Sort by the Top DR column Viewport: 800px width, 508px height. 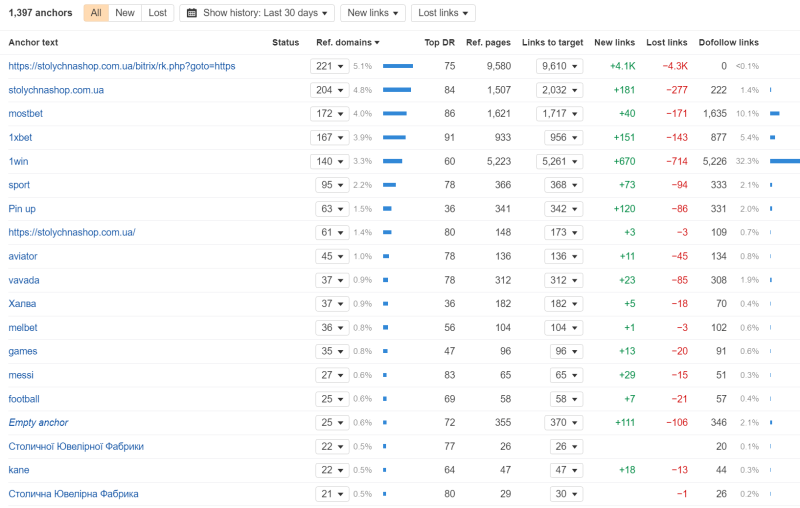(x=439, y=42)
